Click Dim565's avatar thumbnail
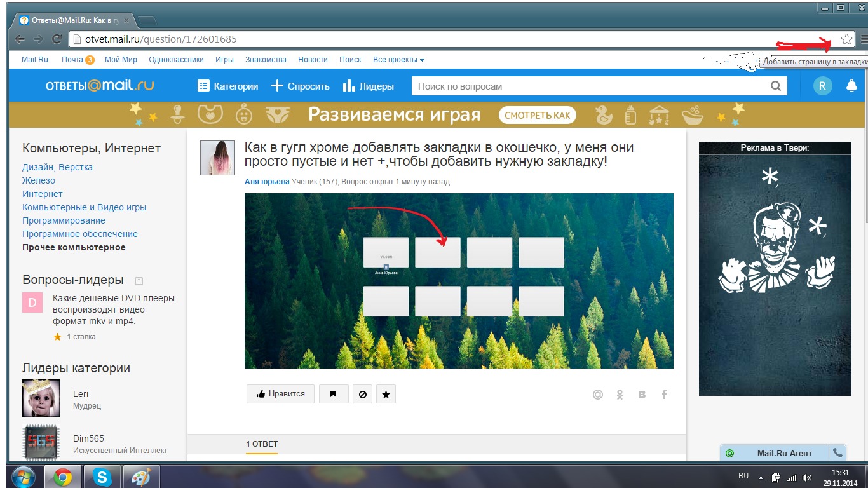The image size is (868, 488). coord(41,442)
